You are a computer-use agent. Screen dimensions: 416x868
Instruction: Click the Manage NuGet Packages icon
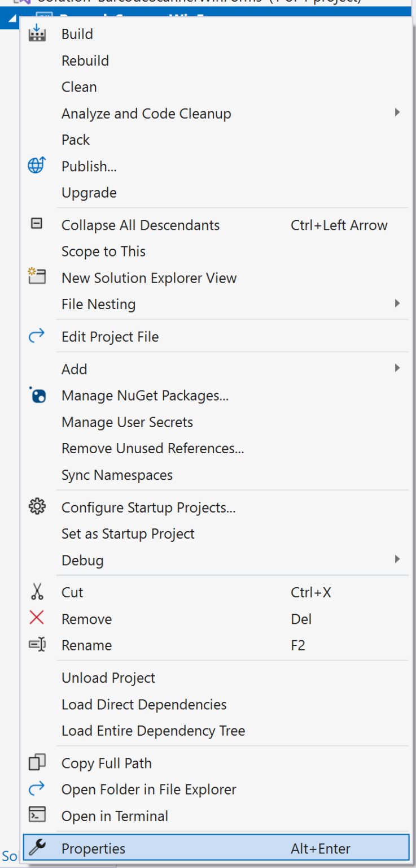pyautogui.click(x=37, y=396)
